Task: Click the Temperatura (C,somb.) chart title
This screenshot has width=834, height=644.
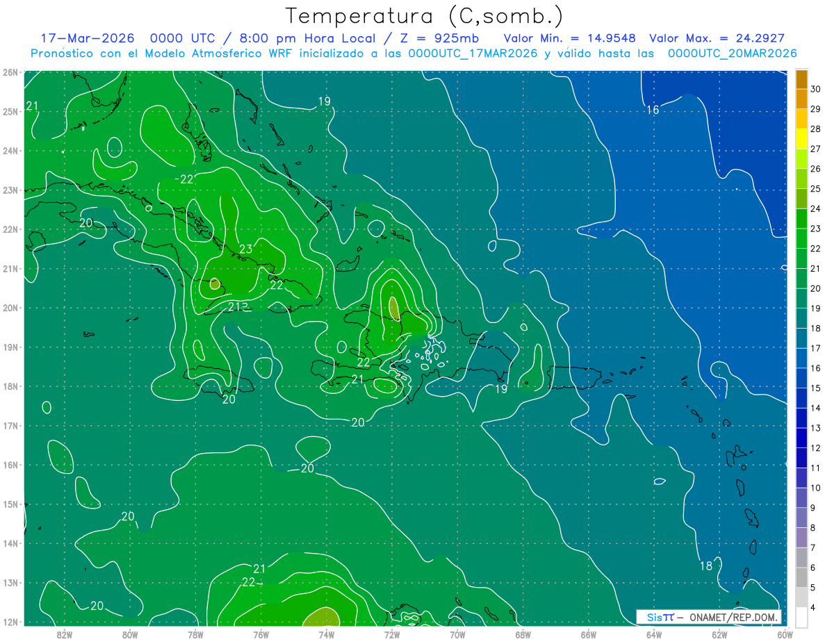Action: (424, 15)
